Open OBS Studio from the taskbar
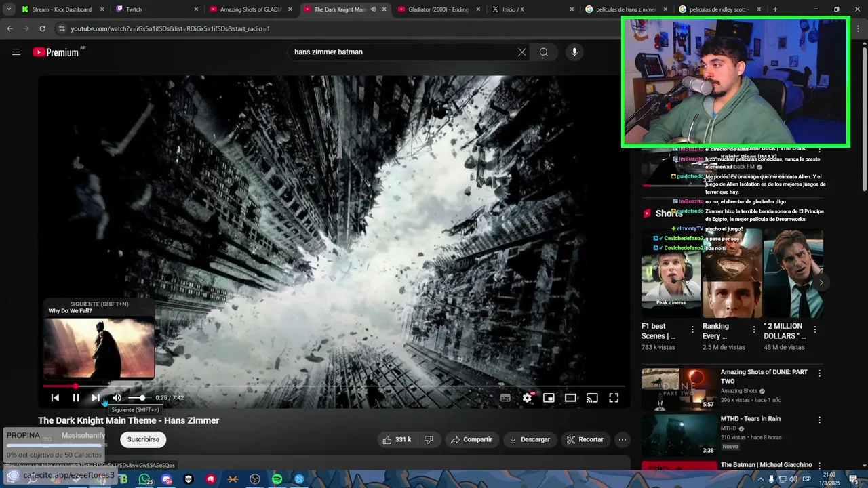 tap(255, 479)
